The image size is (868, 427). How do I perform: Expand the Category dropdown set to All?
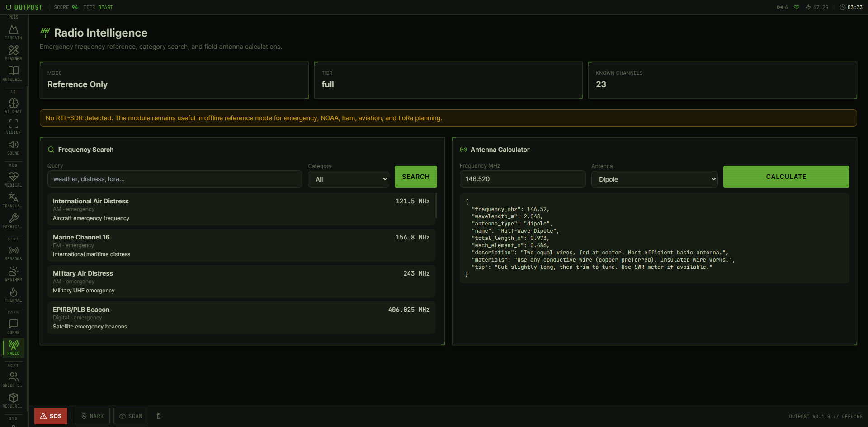[x=348, y=179]
